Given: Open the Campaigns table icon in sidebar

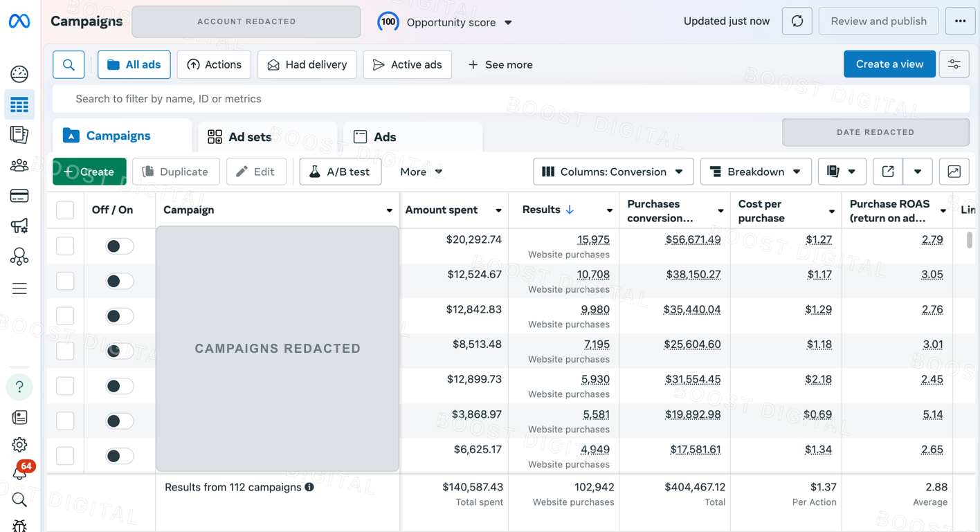Looking at the screenshot, I should [19, 104].
